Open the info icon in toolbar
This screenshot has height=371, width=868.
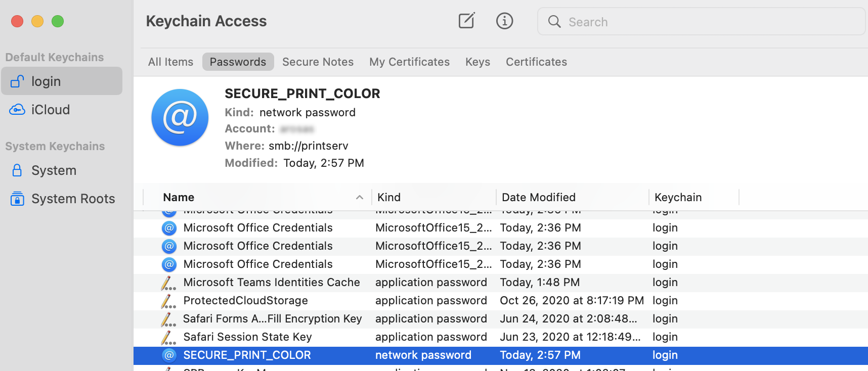pos(504,21)
